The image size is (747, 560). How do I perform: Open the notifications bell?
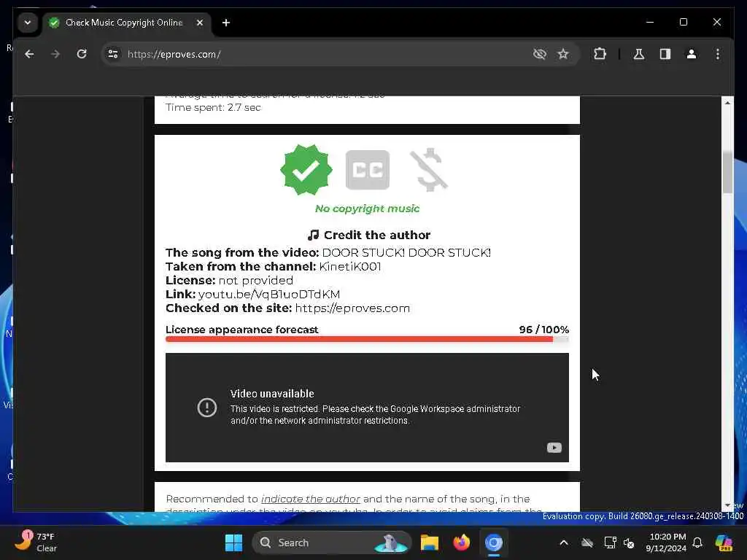[697, 542]
